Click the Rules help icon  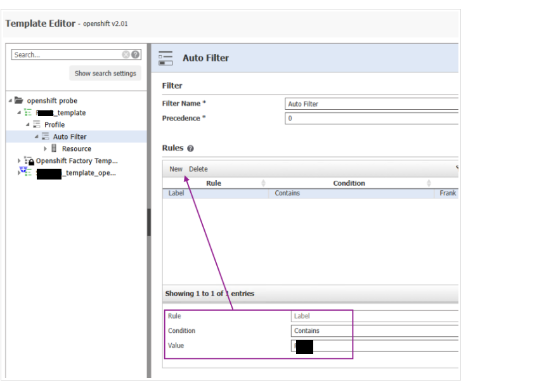[190, 148]
